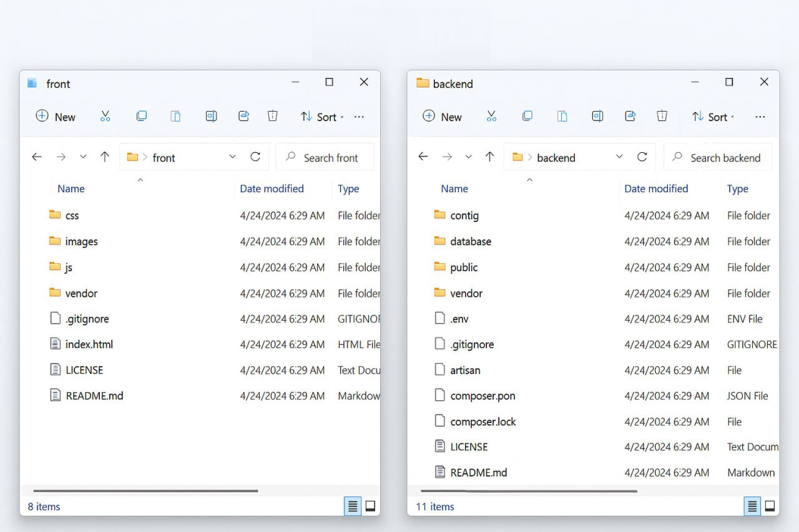This screenshot has width=799, height=532.
Task: Expand address bar history in backend window
Action: pyautogui.click(x=619, y=157)
